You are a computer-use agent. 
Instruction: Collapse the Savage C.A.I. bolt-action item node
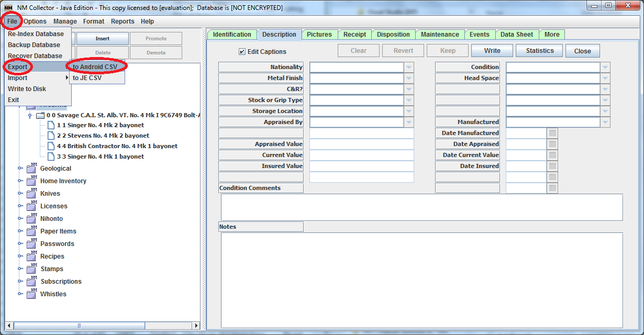pos(29,114)
